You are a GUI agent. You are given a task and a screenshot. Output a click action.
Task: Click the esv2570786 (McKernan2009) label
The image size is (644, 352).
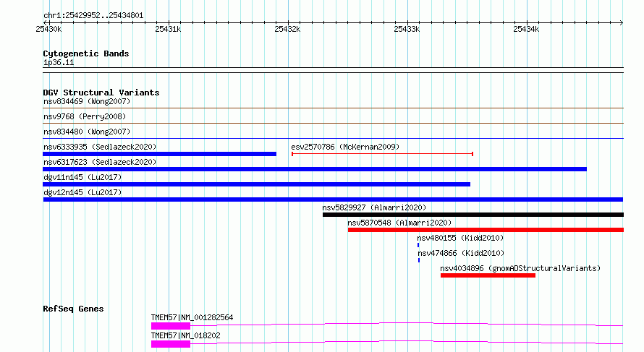pyautogui.click(x=345, y=147)
